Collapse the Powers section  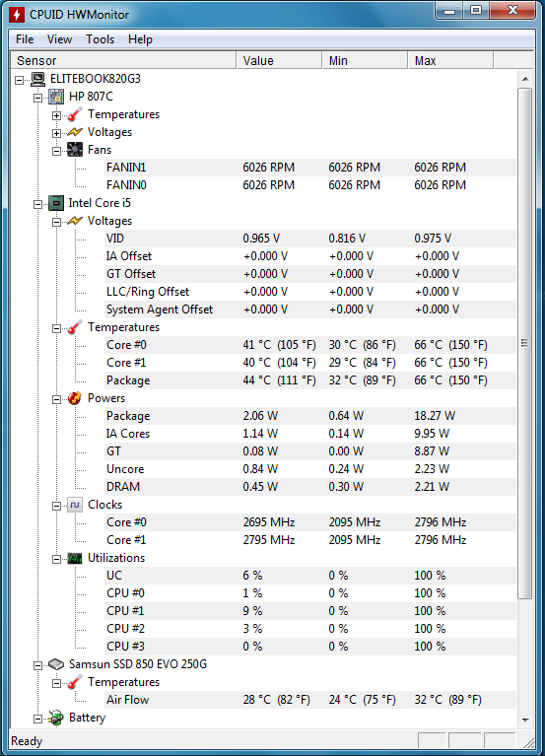57,400
